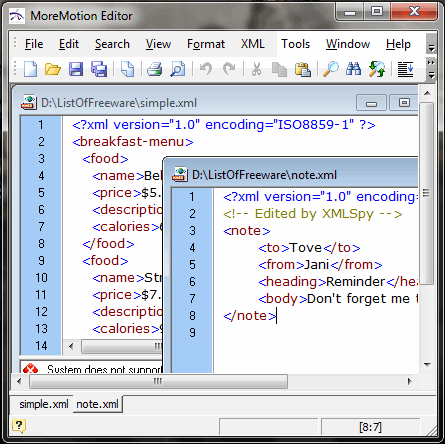Screen dimensions: 445x444
Task: Open the Edit menu
Action: coord(69,44)
